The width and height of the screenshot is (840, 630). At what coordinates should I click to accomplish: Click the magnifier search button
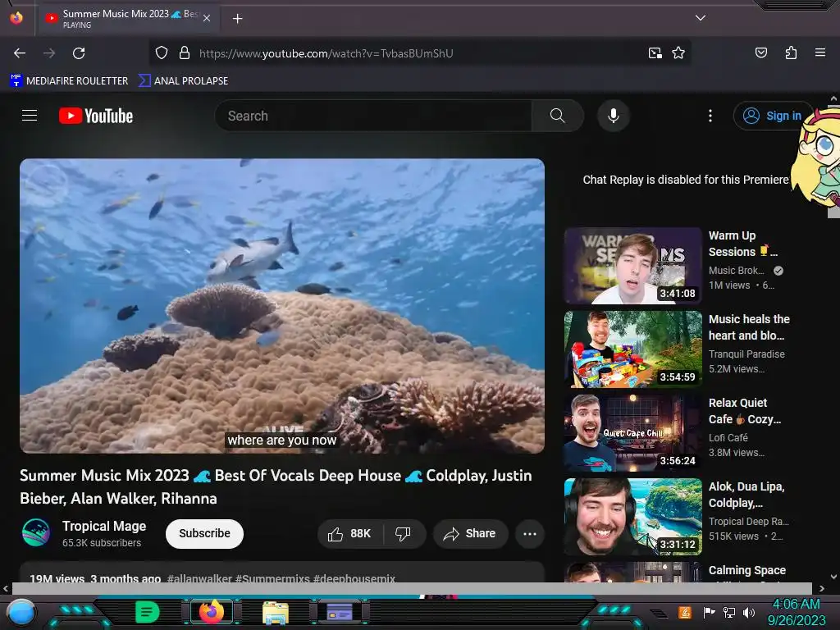[x=557, y=116]
